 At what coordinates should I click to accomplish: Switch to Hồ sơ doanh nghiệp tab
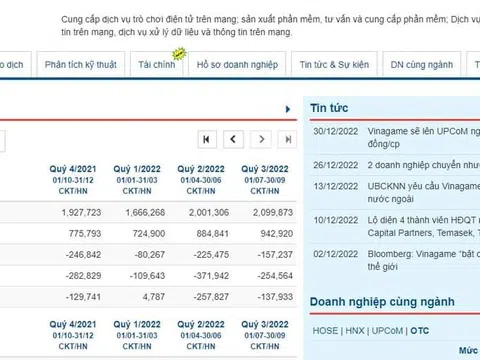237,64
